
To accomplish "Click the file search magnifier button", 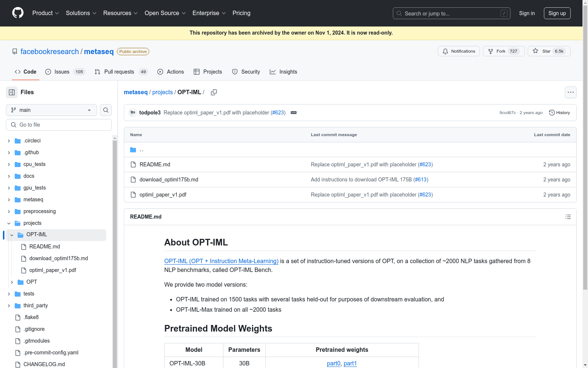I will coord(106,110).
